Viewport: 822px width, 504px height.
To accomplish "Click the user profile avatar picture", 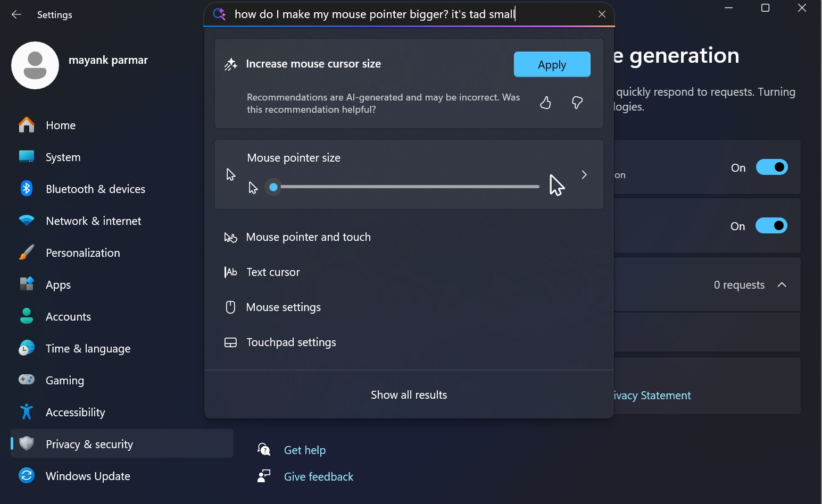I will pyautogui.click(x=35, y=65).
